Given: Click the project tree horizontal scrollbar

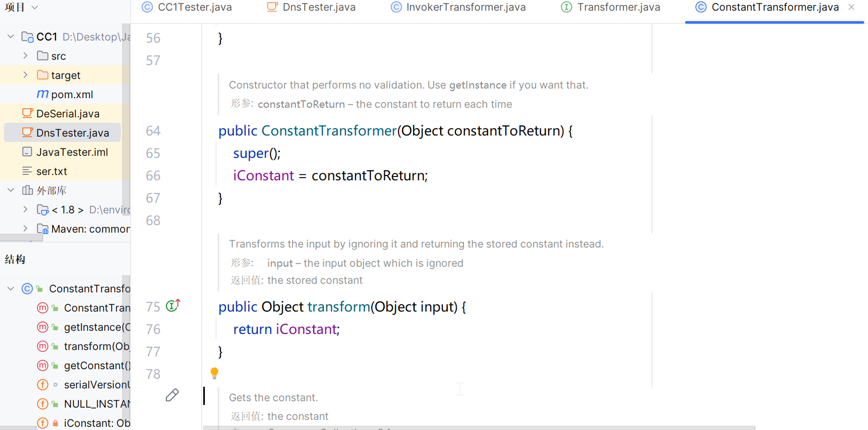Looking at the screenshot, I should [x=21, y=237].
